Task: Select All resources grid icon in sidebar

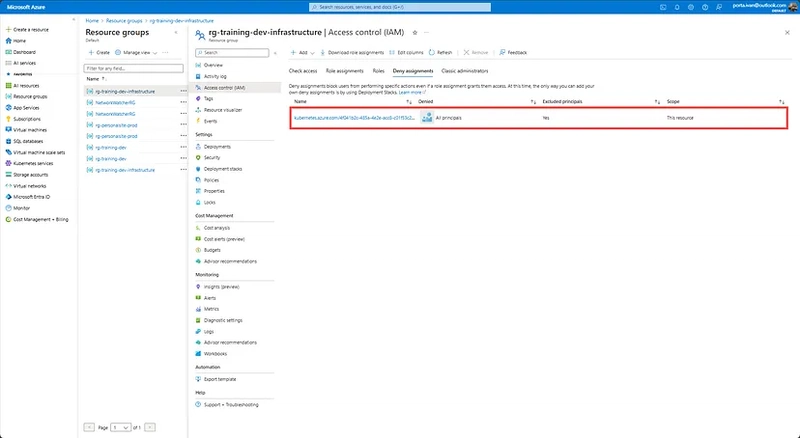Action: point(8,86)
